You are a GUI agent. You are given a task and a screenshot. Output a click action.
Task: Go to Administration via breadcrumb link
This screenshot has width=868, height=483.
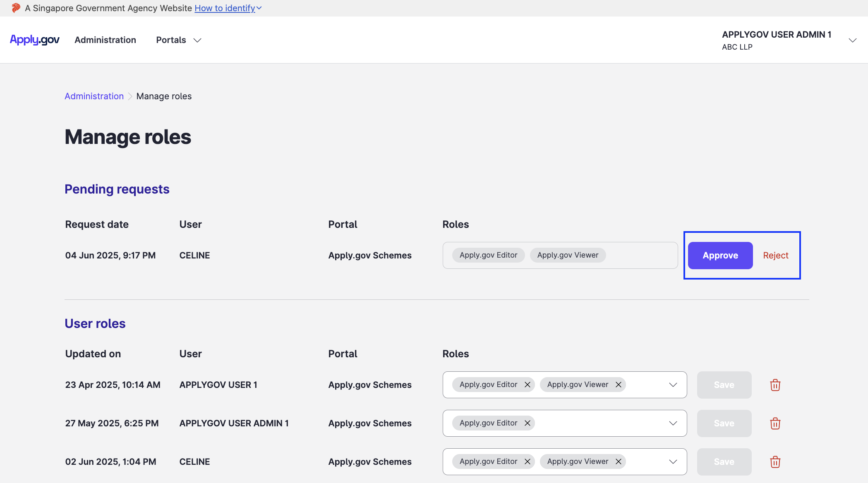pyautogui.click(x=94, y=96)
